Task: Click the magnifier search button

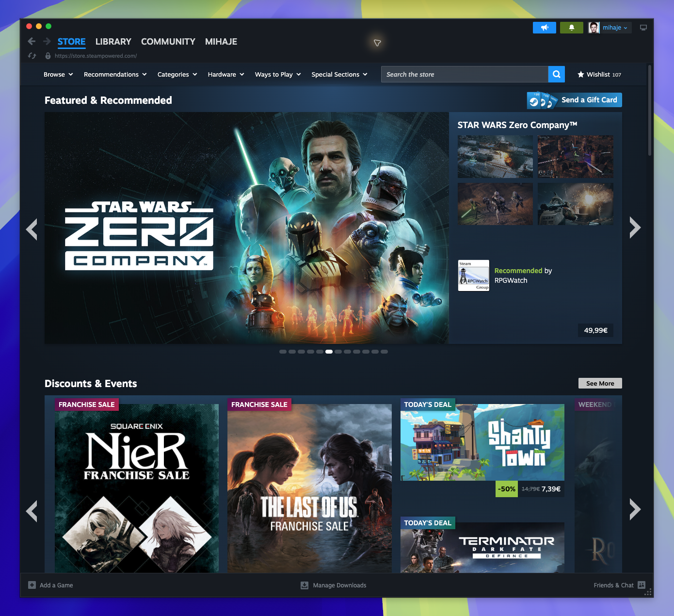Action: pos(557,74)
